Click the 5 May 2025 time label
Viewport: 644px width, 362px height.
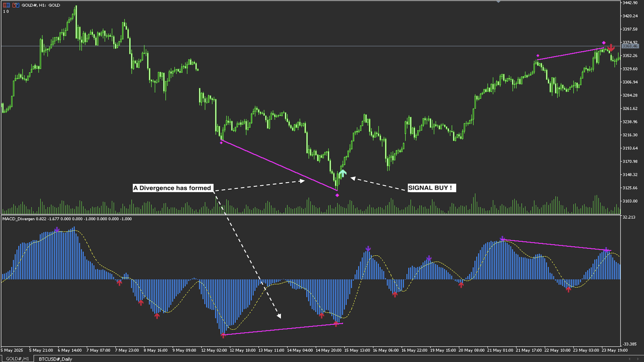point(12,350)
